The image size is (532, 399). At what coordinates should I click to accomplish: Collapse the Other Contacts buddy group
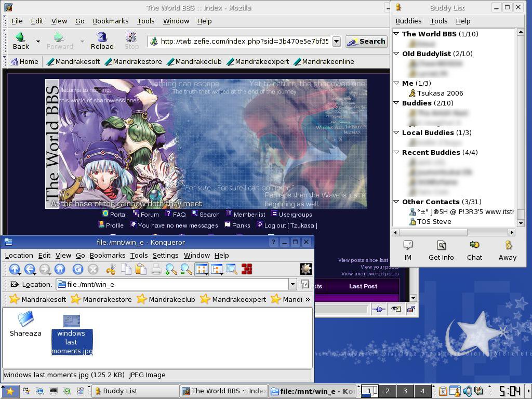point(396,202)
